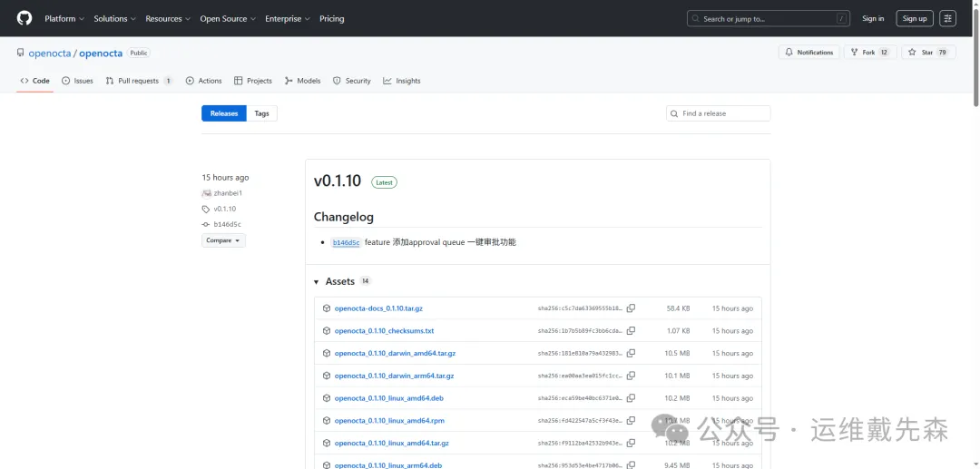Download openocta_0.1.10_darwin_amd64.tar.gz
980x469 pixels.
[395, 354]
